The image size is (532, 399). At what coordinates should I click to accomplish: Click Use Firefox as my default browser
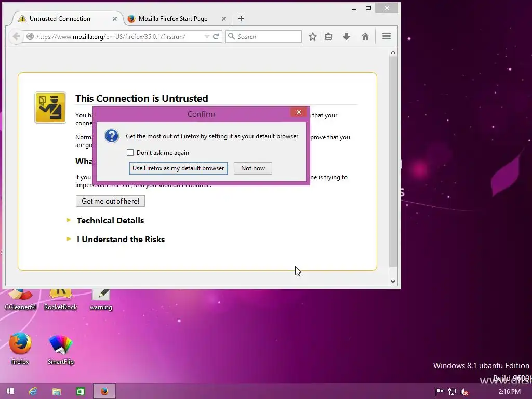(x=178, y=168)
